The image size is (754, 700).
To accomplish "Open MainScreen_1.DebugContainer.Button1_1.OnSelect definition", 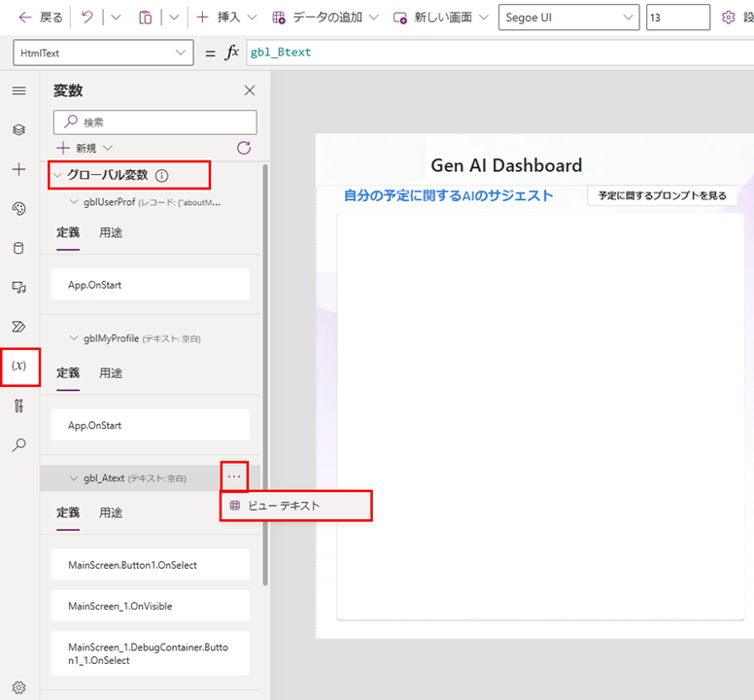I will (150, 653).
